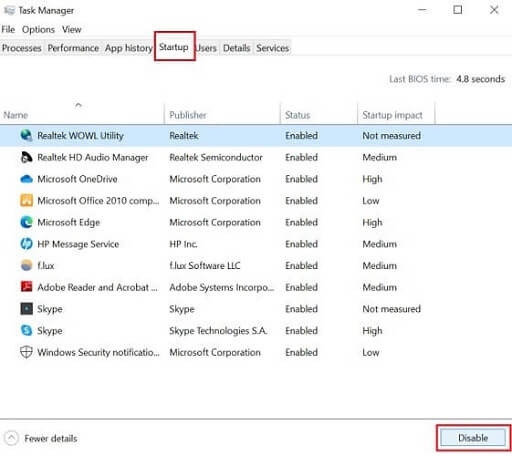The width and height of the screenshot is (512, 456).
Task: Click the HP Message Service icon
Action: 26,244
